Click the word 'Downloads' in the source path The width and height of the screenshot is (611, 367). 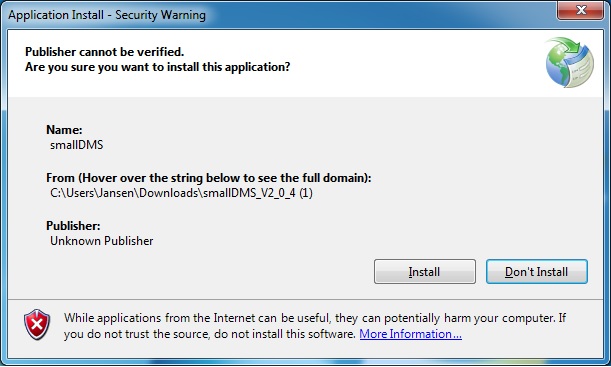pos(169,193)
